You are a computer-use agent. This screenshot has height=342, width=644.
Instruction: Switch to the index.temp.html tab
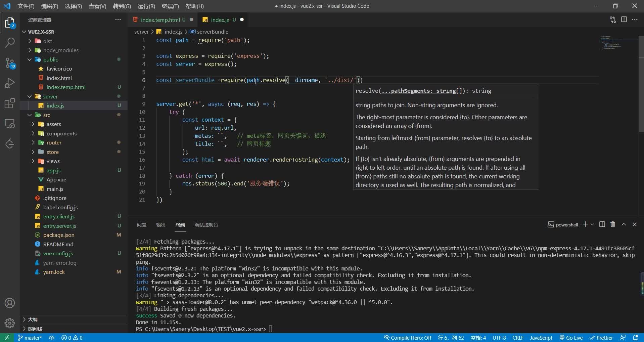[161, 19]
